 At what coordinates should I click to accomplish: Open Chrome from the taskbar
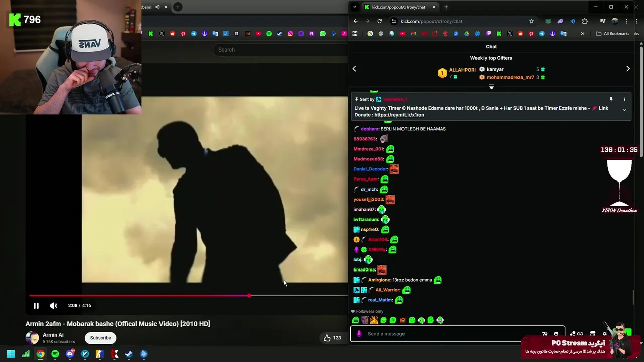pyautogui.click(x=40, y=354)
